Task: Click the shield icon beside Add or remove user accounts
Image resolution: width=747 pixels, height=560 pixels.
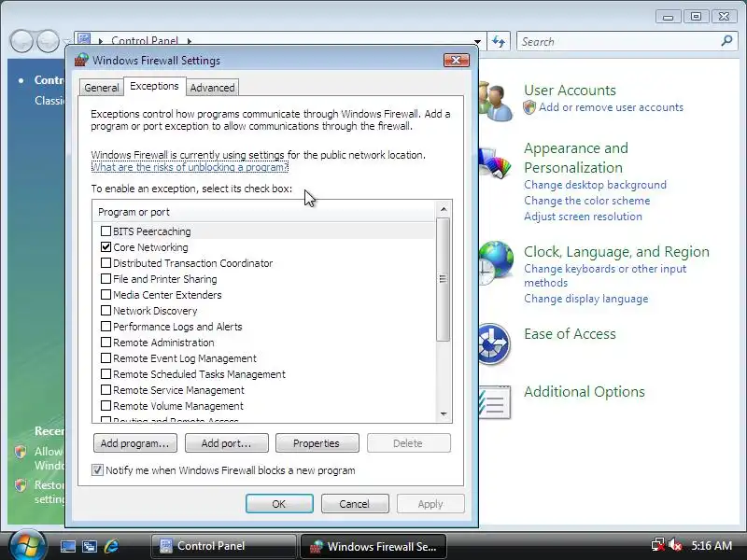Action: coord(529,107)
